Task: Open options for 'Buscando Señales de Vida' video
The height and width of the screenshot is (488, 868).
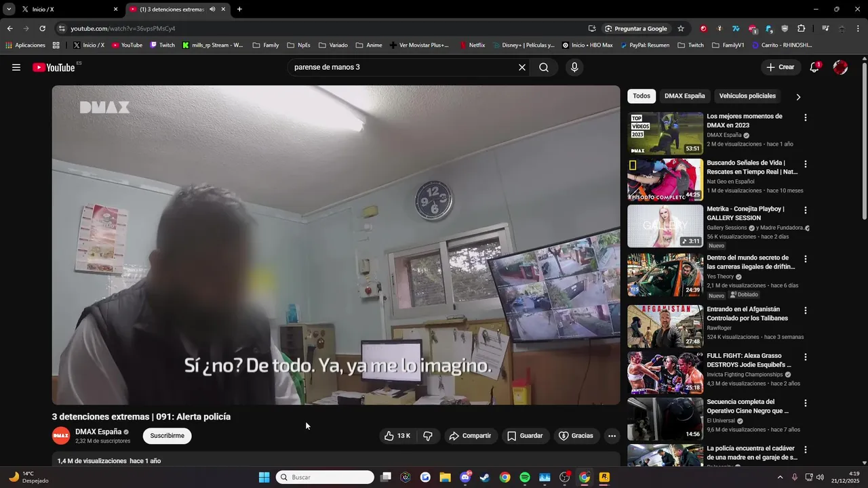Action: click(806, 164)
